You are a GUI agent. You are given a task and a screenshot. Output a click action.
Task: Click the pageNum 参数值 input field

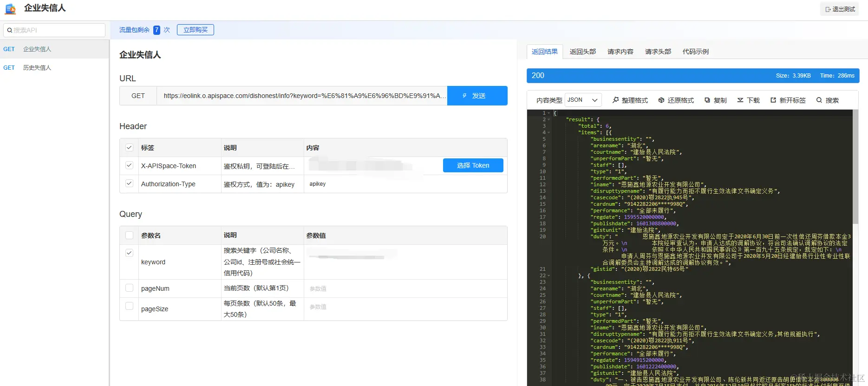(x=405, y=288)
